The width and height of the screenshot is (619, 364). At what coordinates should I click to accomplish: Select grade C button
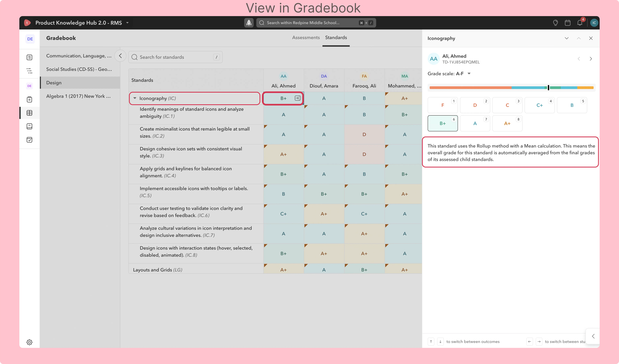(x=507, y=105)
